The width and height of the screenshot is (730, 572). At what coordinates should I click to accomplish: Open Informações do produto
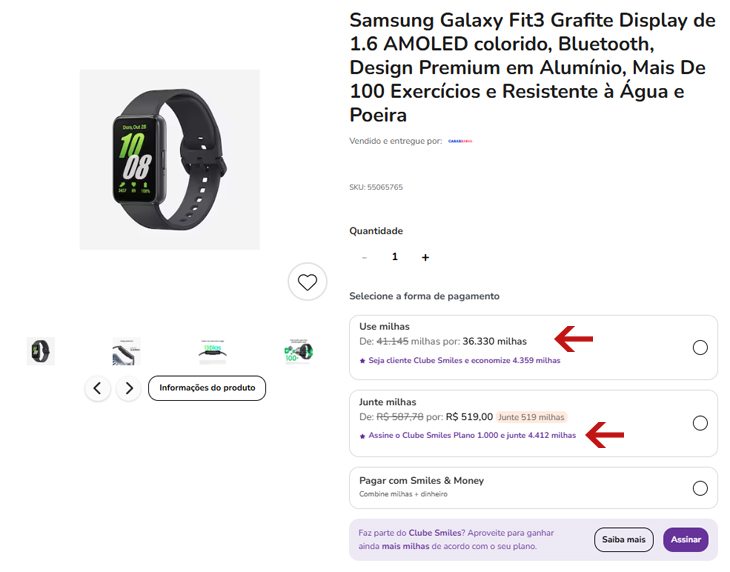(207, 388)
